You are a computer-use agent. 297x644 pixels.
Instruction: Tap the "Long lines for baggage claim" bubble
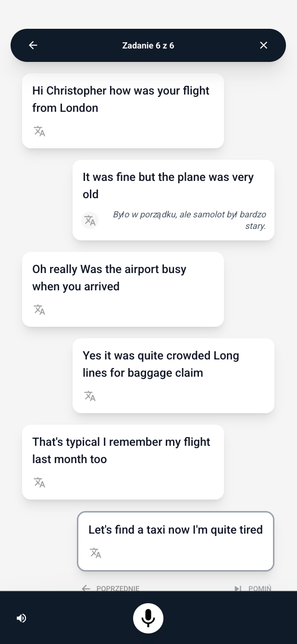click(161, 364)
